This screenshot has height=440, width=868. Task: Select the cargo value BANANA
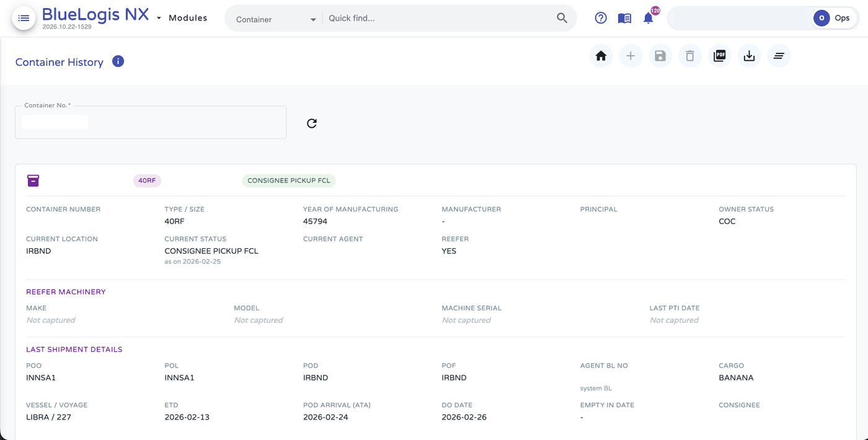click(x=736, y=378)
